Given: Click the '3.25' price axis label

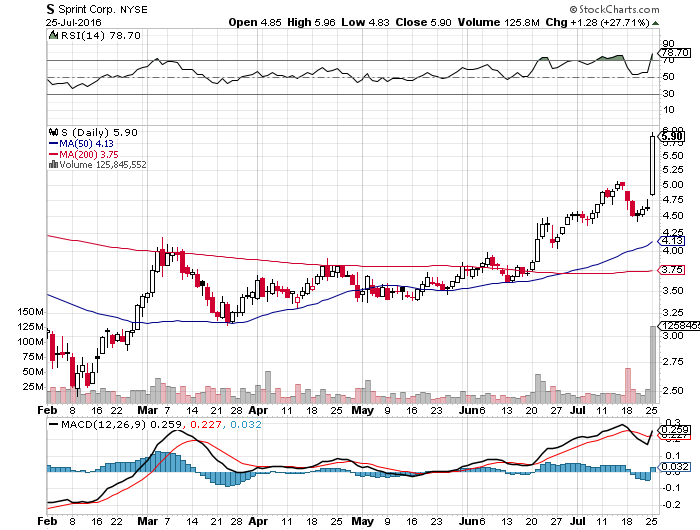Looking at the screenshot, I should tap(673, 313).
